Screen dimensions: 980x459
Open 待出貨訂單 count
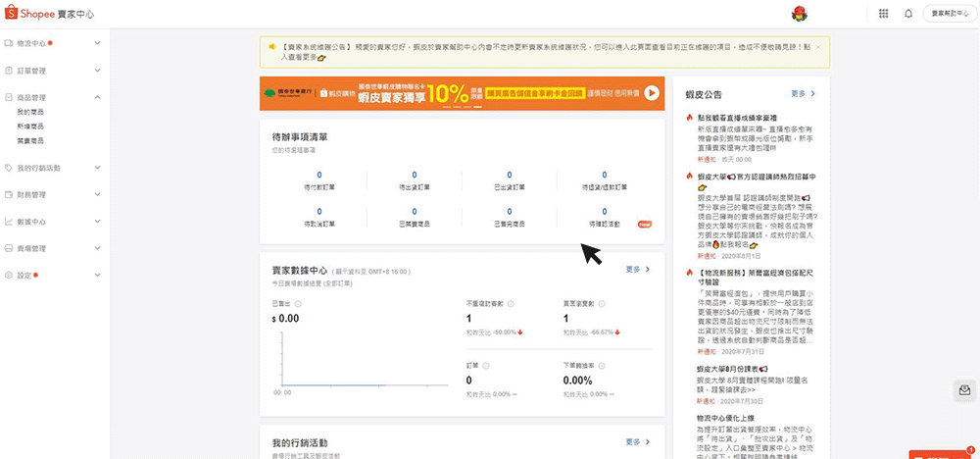415,176
